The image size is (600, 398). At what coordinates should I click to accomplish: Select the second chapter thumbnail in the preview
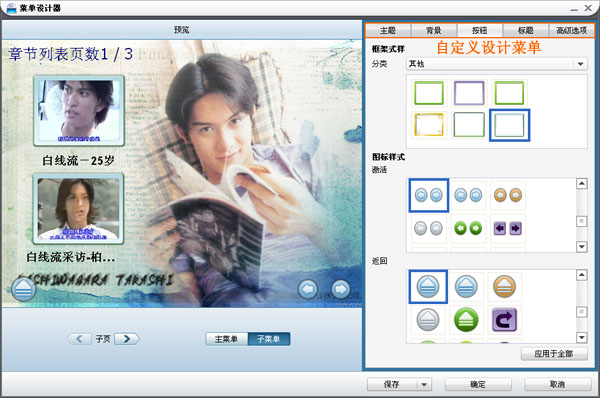point(78,209)
